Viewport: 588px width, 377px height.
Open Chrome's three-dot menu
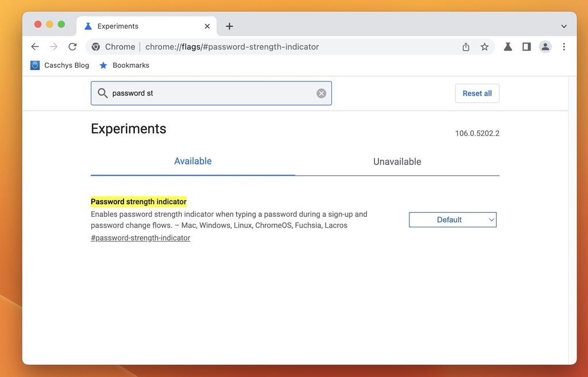tap(564, 47)
